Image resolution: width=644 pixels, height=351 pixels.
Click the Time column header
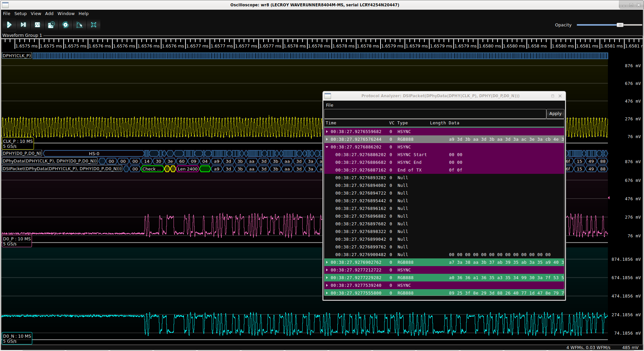point(331,123)
